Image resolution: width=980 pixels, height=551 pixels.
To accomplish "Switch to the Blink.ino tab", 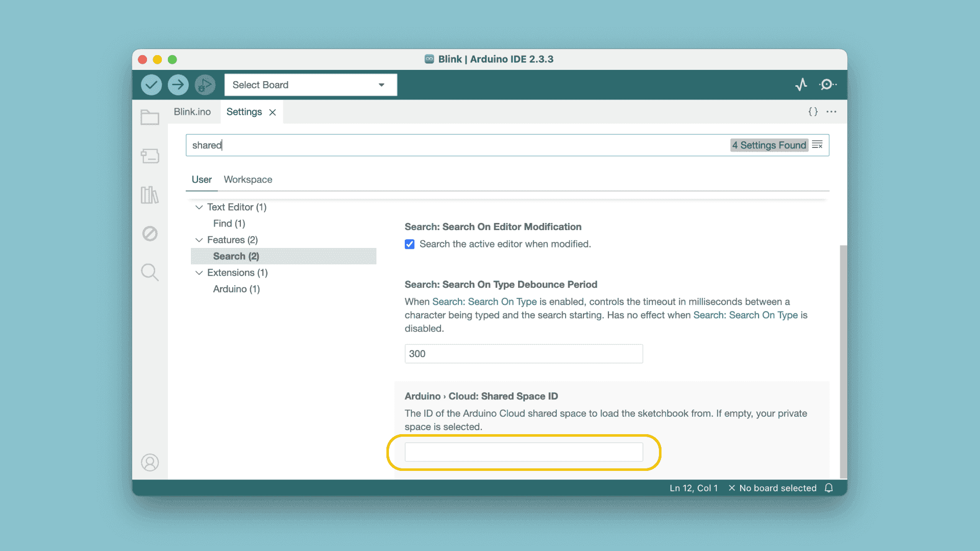I will pyautogui.click(x=192, y=112).
